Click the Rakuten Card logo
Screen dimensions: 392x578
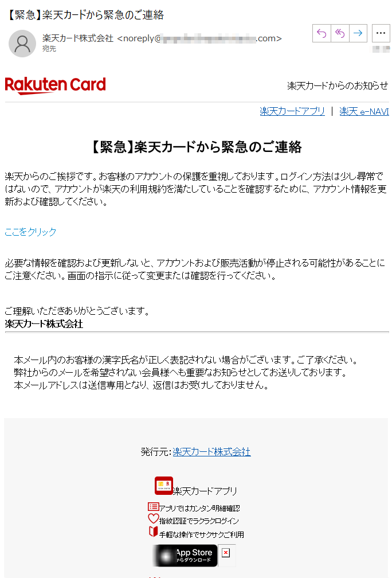[55, 85]
